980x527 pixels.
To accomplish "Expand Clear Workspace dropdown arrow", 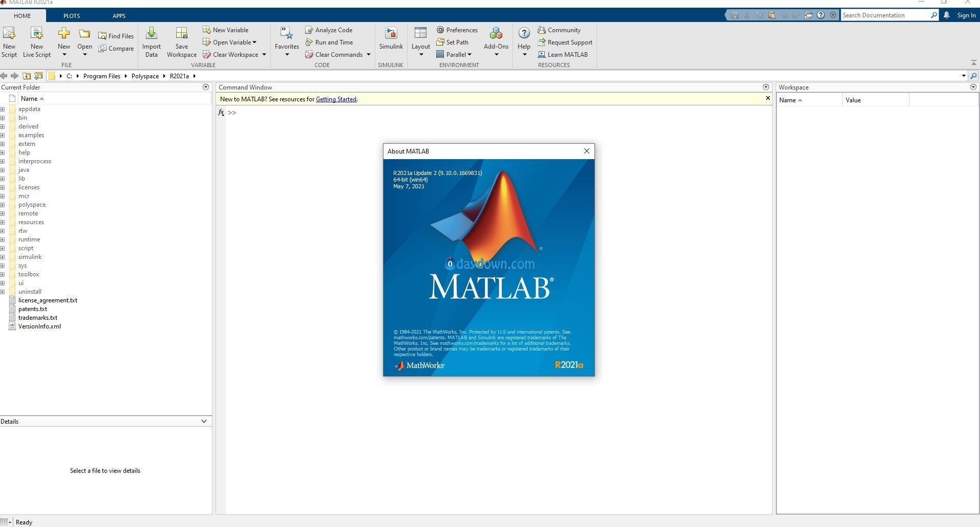I will 264,55.
